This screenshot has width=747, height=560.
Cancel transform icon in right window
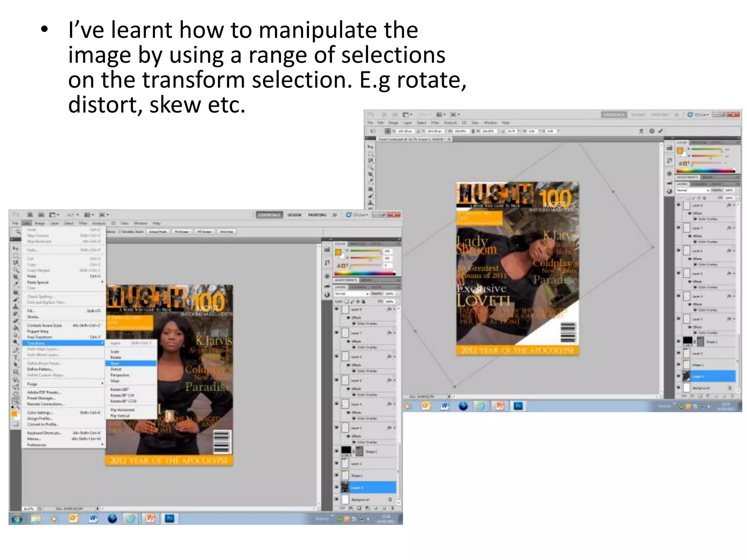tap(652, 131)
